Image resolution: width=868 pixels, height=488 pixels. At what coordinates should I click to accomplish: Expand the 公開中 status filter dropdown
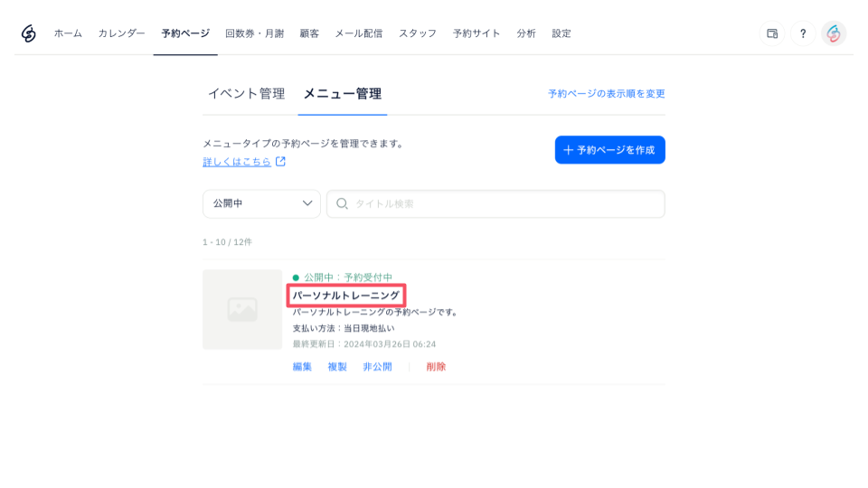coord(261,203)
